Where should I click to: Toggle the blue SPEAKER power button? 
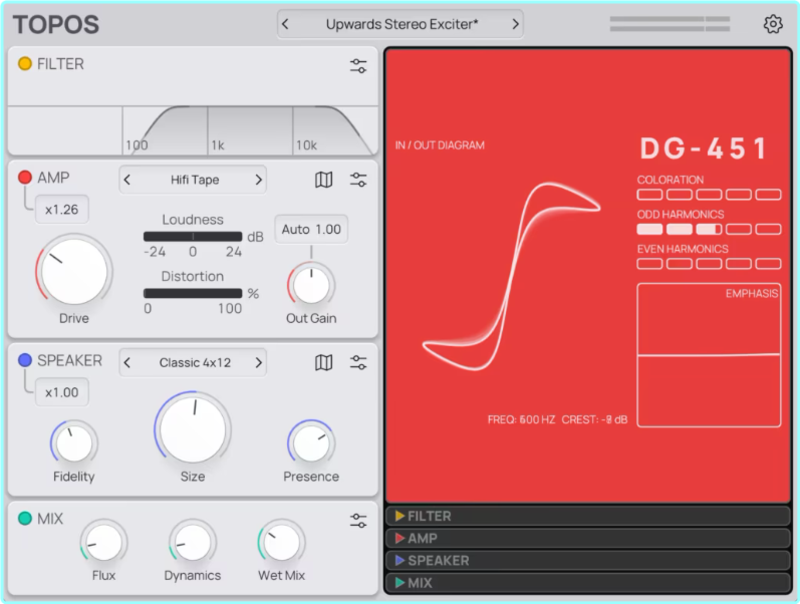24,360
